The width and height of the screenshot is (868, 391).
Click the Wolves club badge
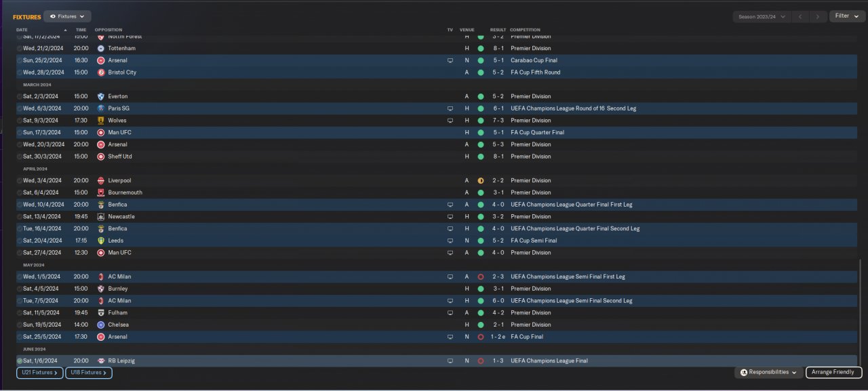[101, 121]
